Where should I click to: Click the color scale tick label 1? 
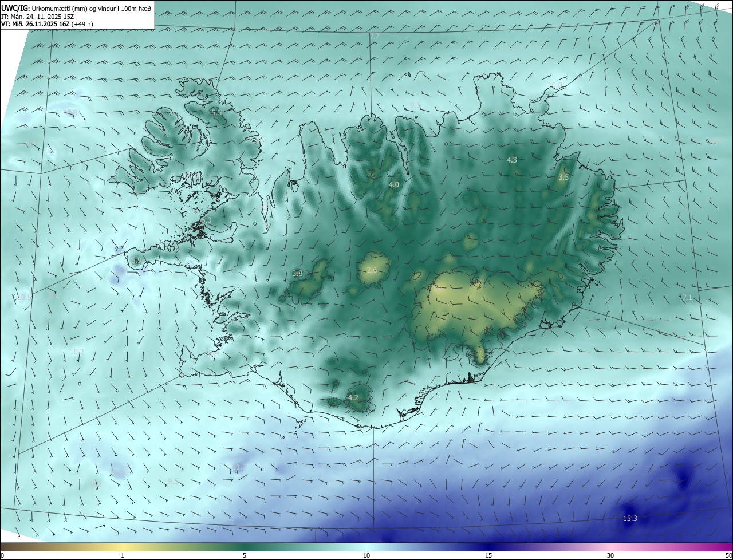click(x=123, y=555)
